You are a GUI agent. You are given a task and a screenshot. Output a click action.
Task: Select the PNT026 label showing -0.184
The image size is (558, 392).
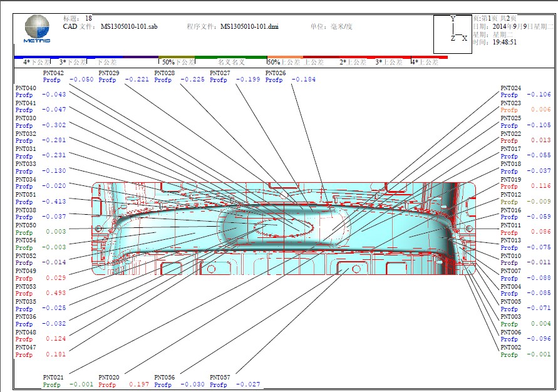coord(291,76)
